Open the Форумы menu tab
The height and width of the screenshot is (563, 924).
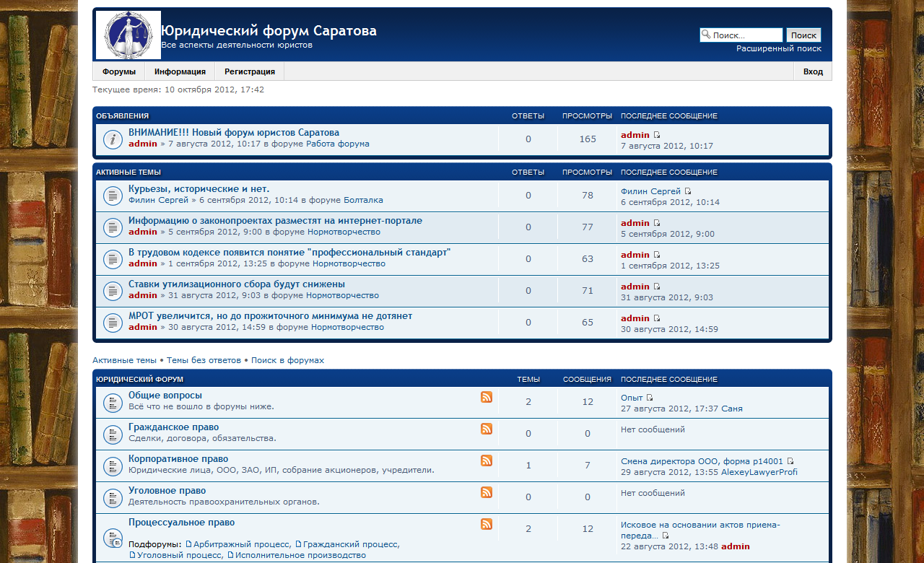point(119,71)
